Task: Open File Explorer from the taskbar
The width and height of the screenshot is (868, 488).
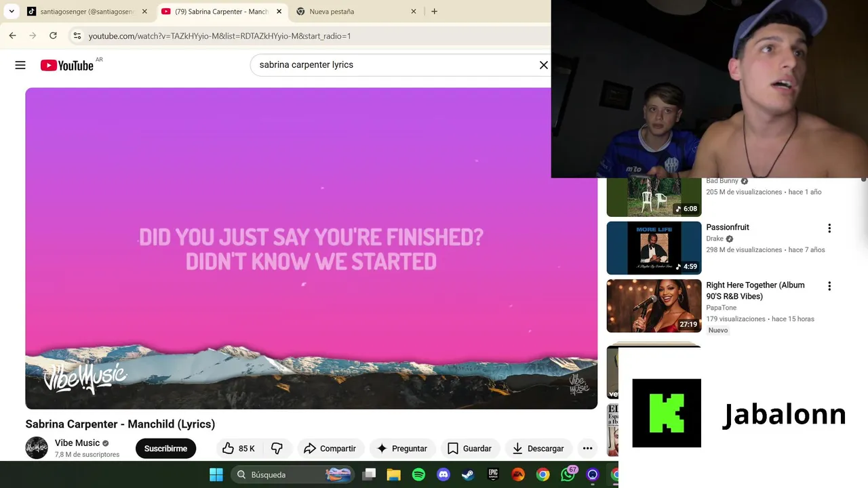Action: coord(393,474)
